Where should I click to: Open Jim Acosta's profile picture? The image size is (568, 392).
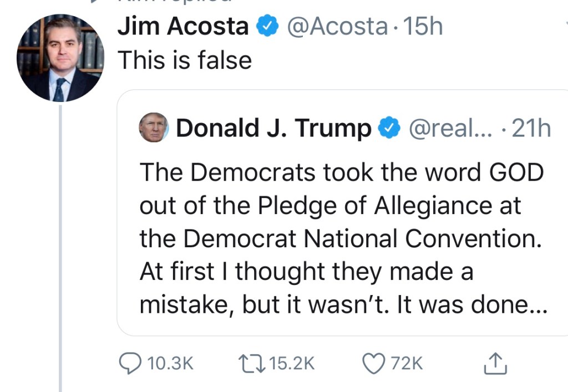pyautogui.click(x=60, y=57)
